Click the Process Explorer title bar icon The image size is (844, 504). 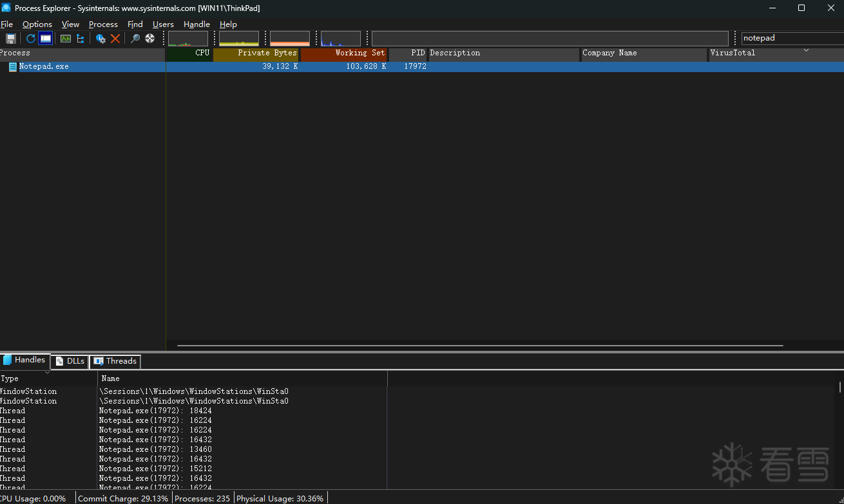6,8
